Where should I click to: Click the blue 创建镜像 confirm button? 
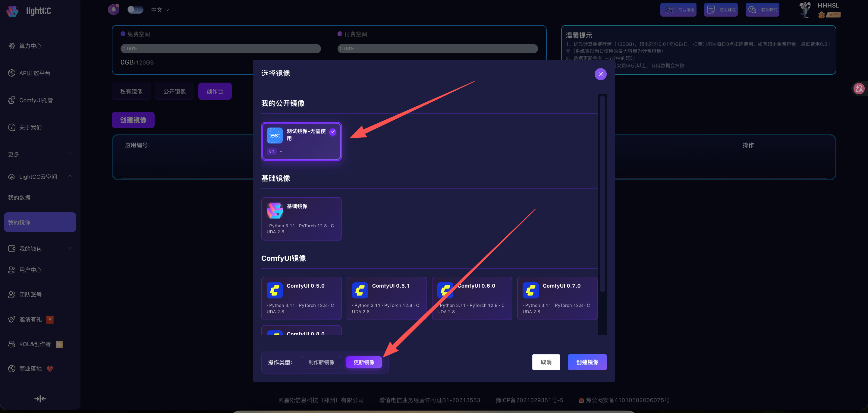(587, 362)
